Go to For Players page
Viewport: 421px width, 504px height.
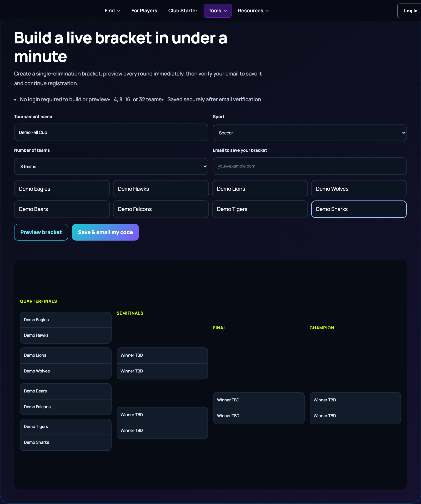144,11
